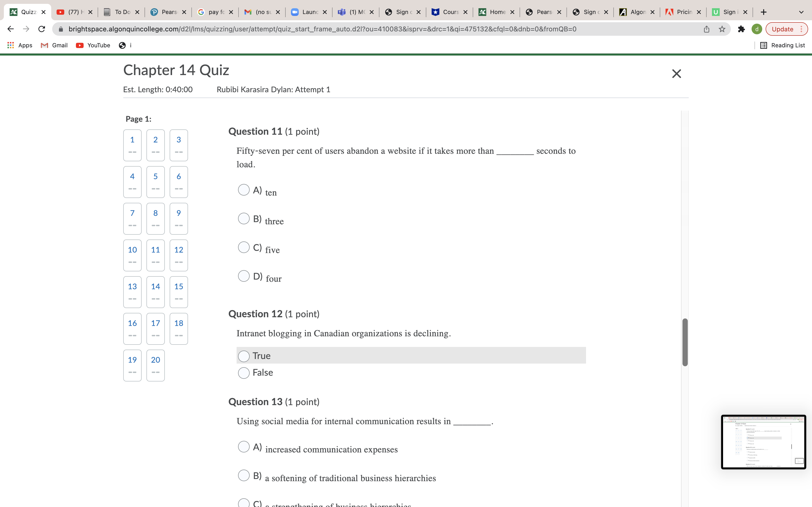
Task: Open the YouTube bookmark
Action: (x=93, y=45)
